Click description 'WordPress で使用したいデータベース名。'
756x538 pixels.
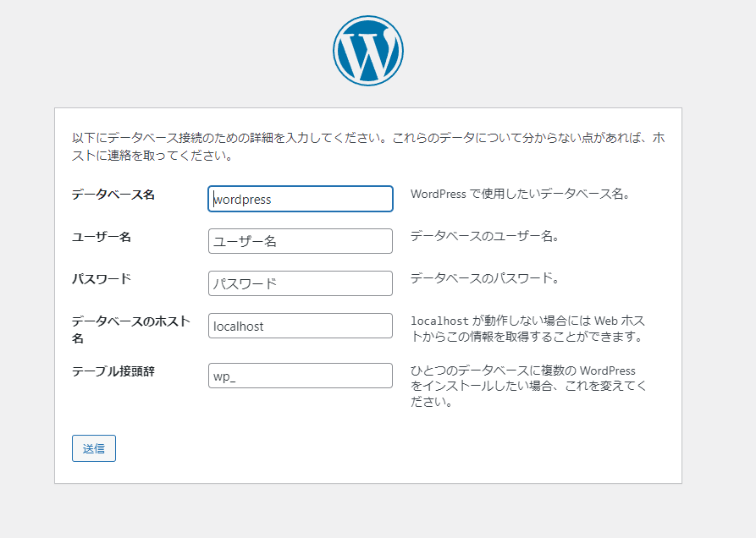pyautogui.click(x=521, y=194)
